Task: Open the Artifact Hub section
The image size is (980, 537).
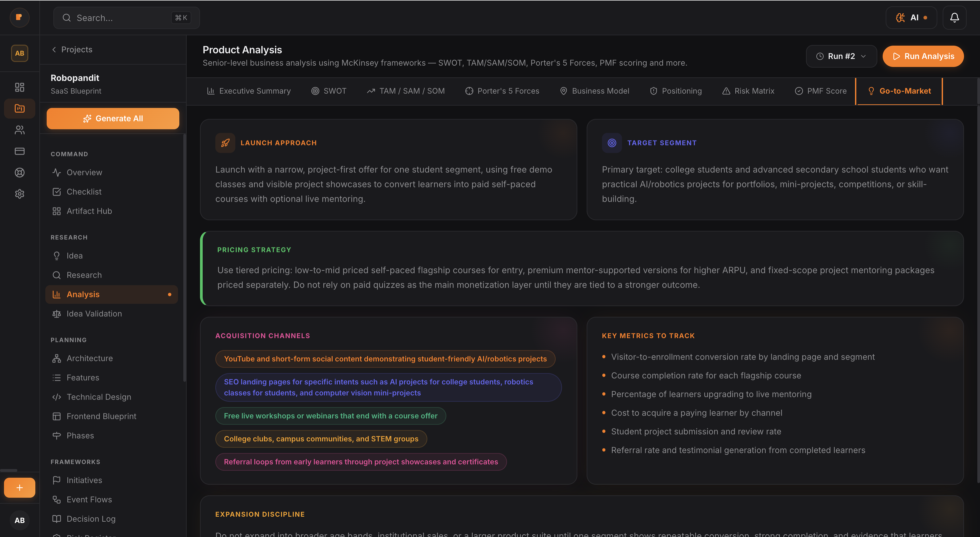Action: [89, 211]
